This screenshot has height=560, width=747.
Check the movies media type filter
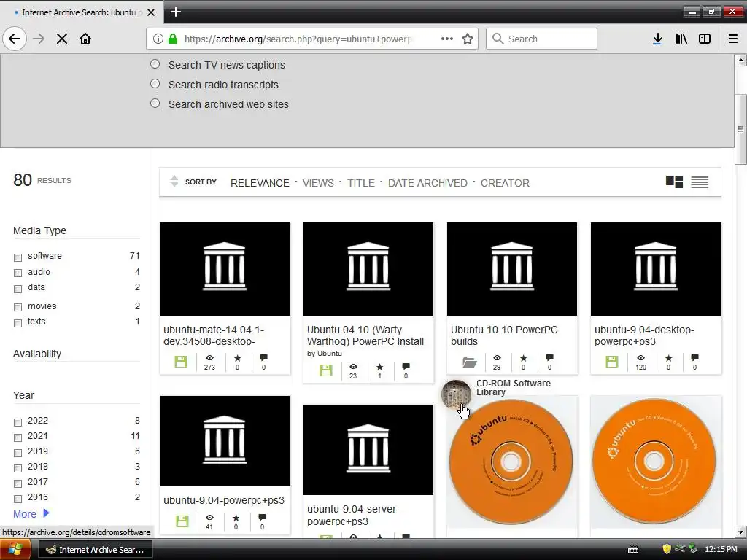(18, 307)
